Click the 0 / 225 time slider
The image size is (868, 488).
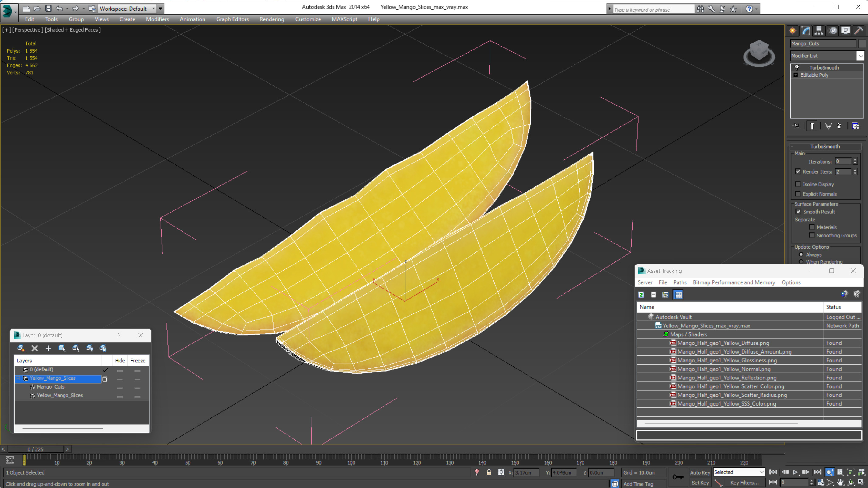tap(35, 449)
